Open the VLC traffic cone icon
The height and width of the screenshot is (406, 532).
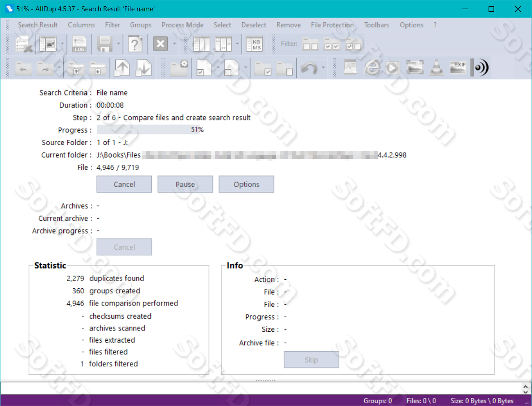[437, 67]
